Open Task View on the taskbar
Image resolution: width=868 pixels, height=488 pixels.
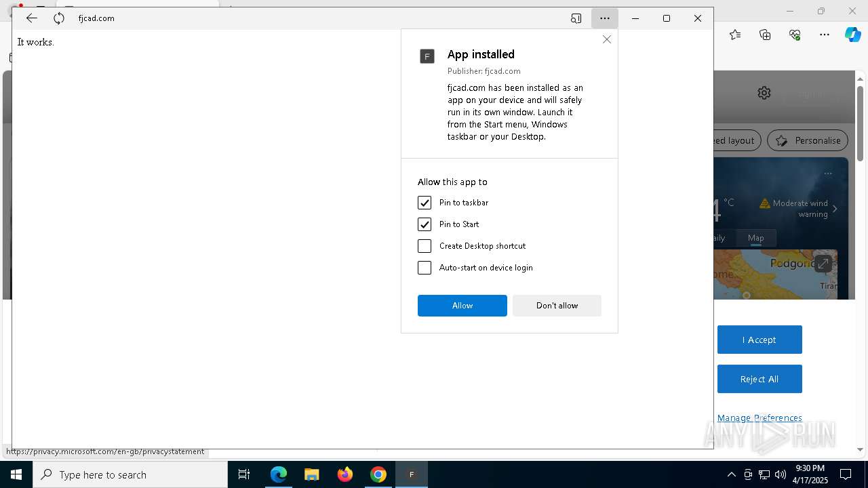tap(244, 474)
